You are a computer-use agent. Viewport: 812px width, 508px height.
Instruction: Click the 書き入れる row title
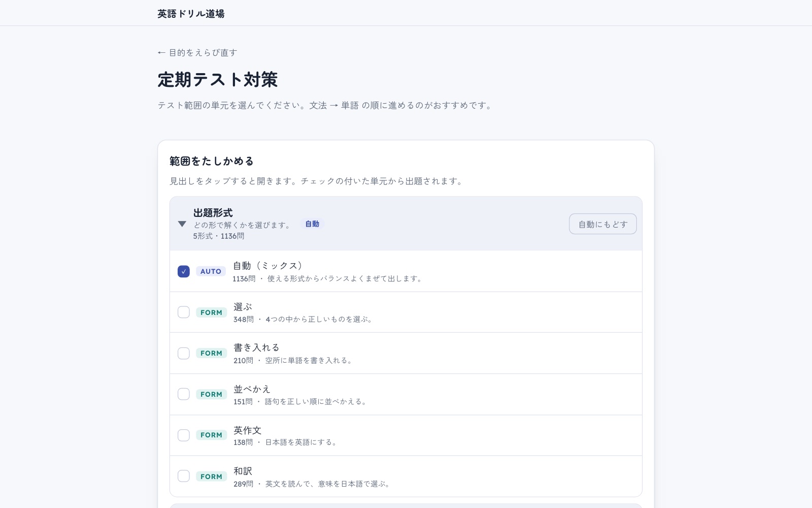(256, 347)
